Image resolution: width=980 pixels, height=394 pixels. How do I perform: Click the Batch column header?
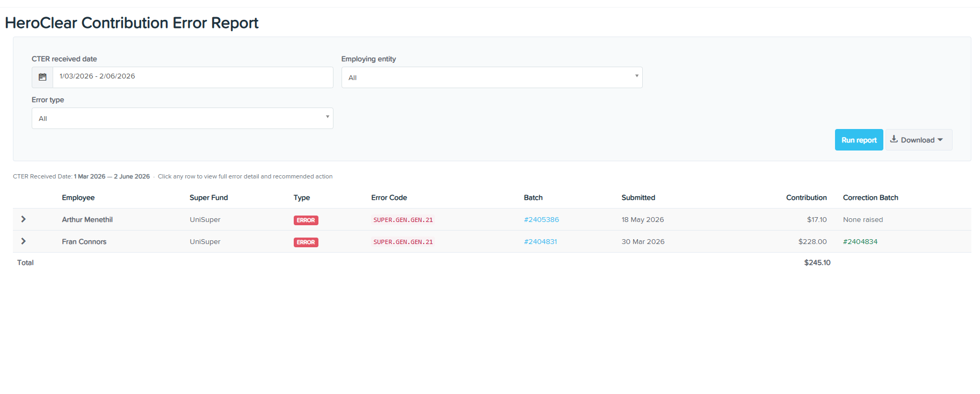coord(533,198)
